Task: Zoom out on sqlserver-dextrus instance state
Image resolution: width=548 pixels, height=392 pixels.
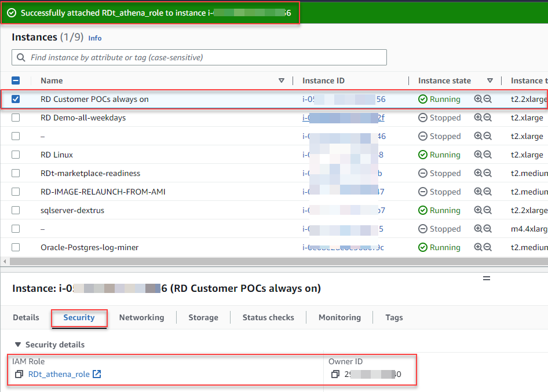Action: 488,210
